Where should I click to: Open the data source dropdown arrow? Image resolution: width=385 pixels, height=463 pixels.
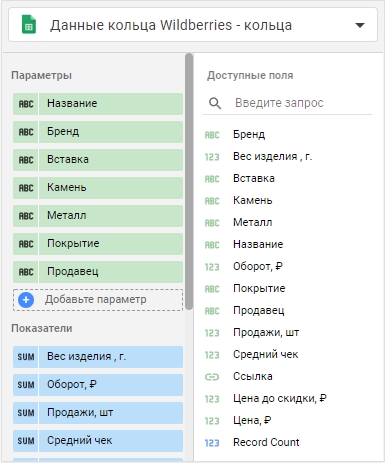coord(360,25)
